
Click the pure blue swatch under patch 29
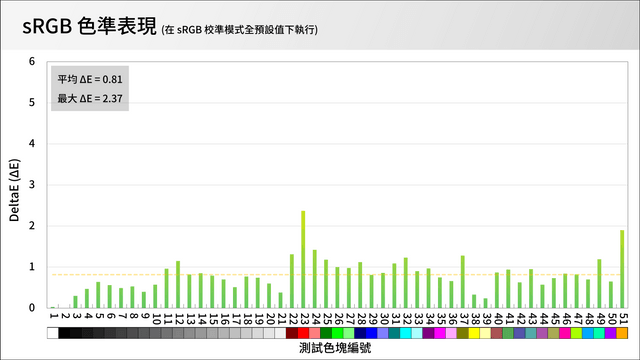tap(372, 333)
